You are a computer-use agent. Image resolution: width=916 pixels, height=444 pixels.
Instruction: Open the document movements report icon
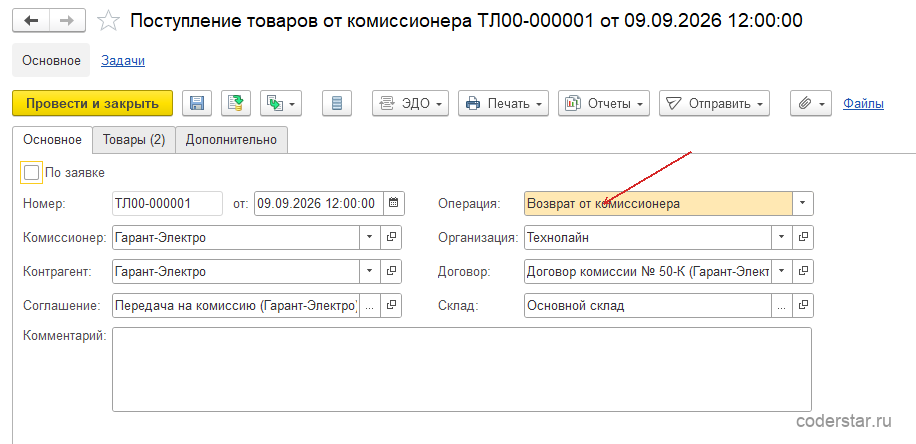click(x=336, y=103)
